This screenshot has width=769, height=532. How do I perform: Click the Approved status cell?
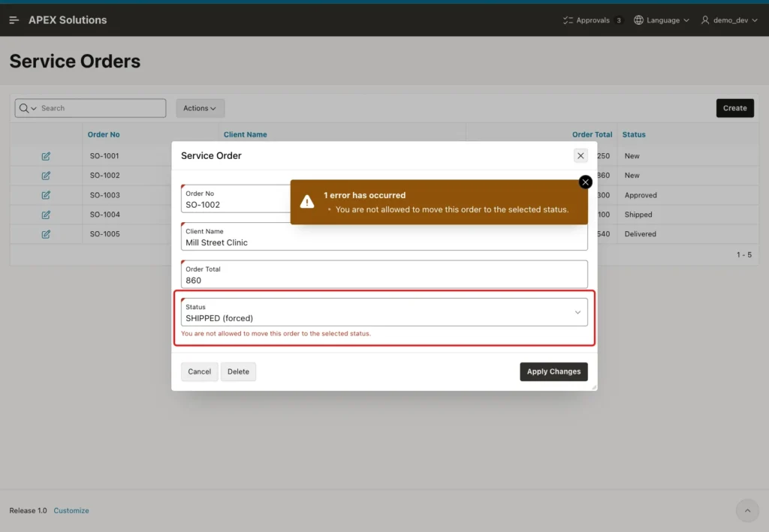tap(641, 195)
